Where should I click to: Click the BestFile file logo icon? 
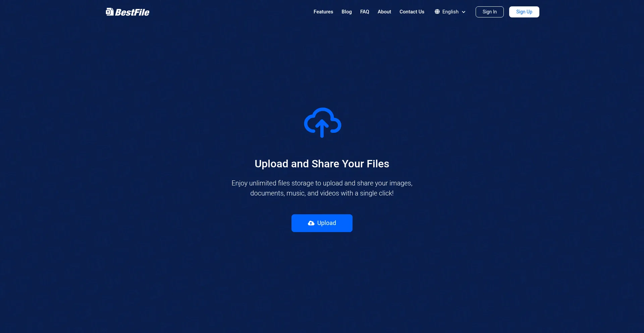tap(109, 12)
